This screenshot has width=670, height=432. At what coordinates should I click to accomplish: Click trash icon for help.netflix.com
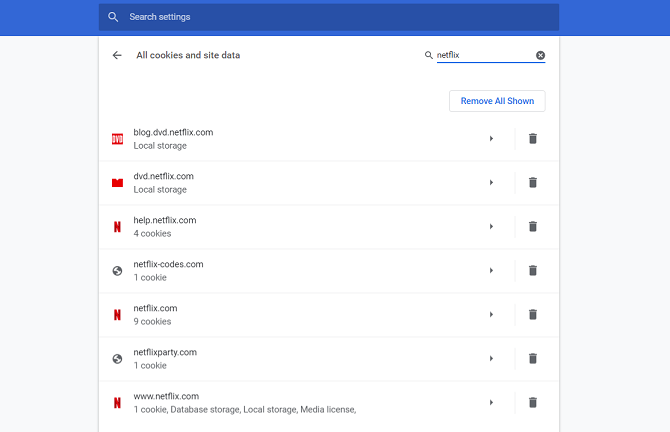tap(532, 227)
